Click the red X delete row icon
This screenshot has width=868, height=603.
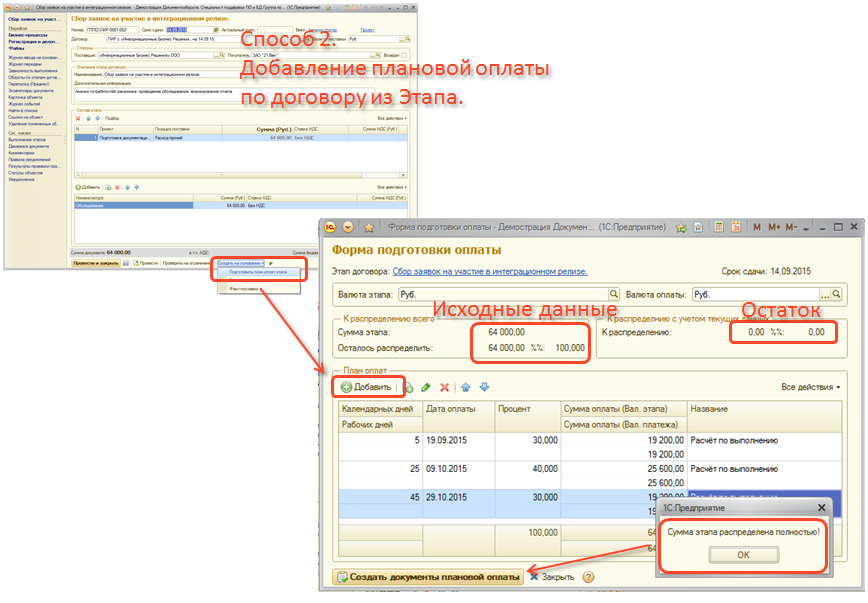click(444, 386)
